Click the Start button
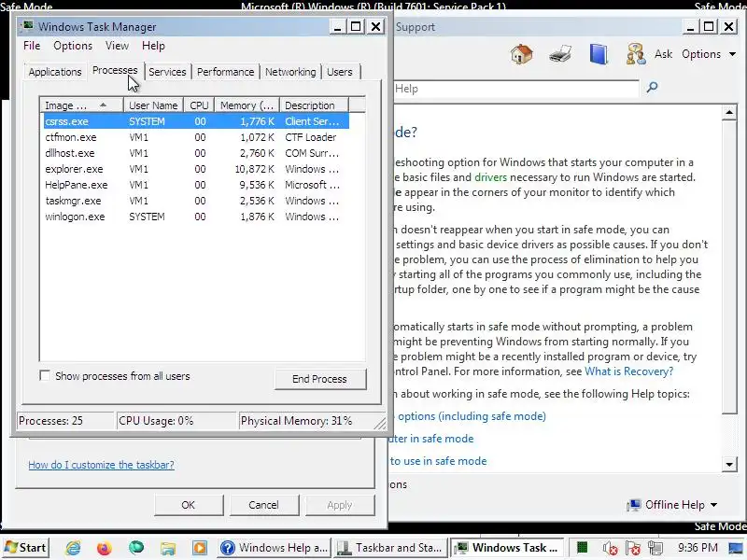Viewport: 747px width, 560px height. pos(25,548)
